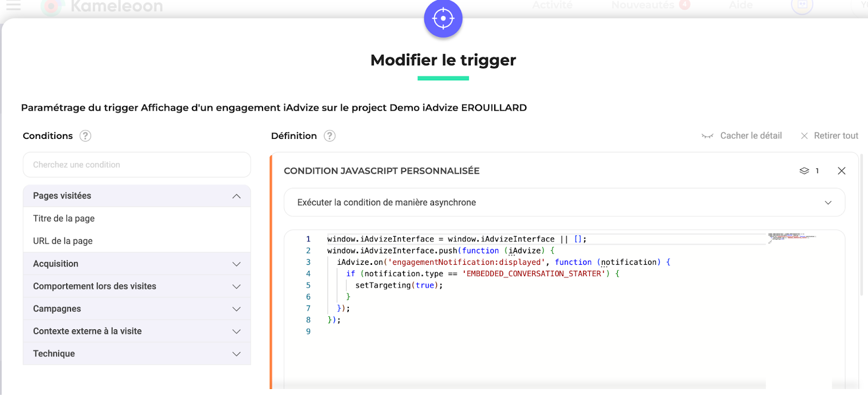Viewport: 868px width, 395px height.
Task: Click the Nouveautés notification badge
Action: point(685,5)
